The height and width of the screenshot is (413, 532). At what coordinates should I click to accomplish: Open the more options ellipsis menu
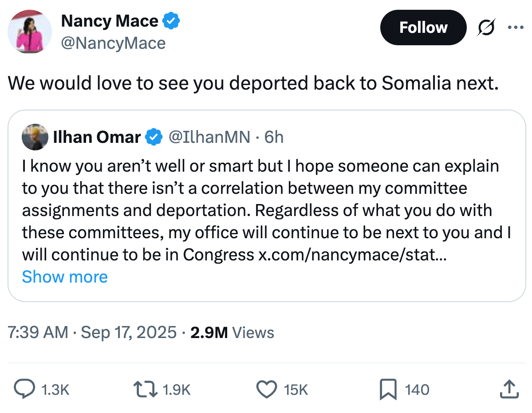pos(516,27)
